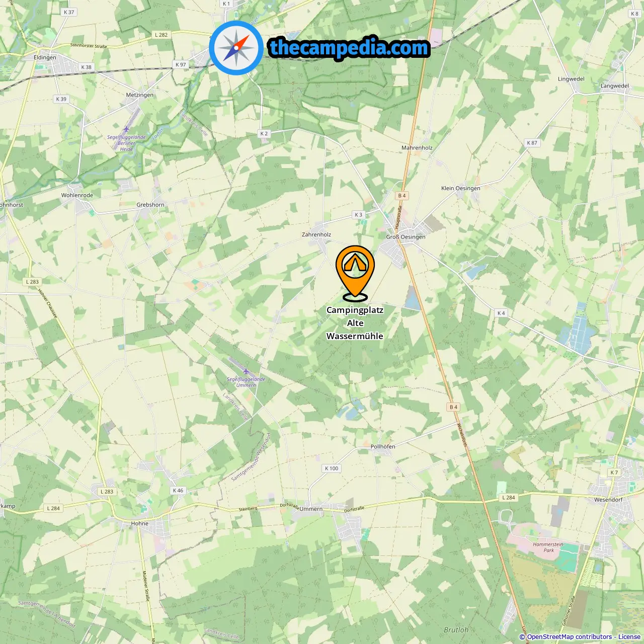The width and height of the screenshot is (644, 644).
Task: Click the B 4 road shield near Mahrenholz
Action: pos(401,196)
